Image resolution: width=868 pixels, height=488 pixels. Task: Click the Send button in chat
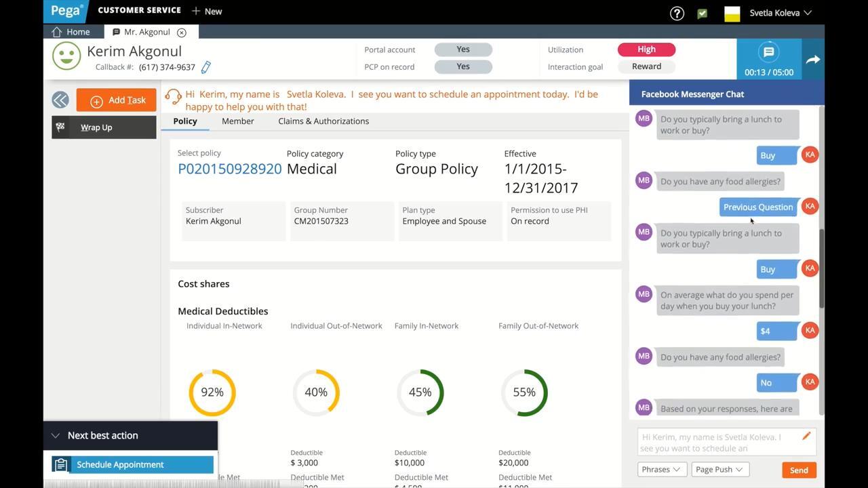point(798,469)
